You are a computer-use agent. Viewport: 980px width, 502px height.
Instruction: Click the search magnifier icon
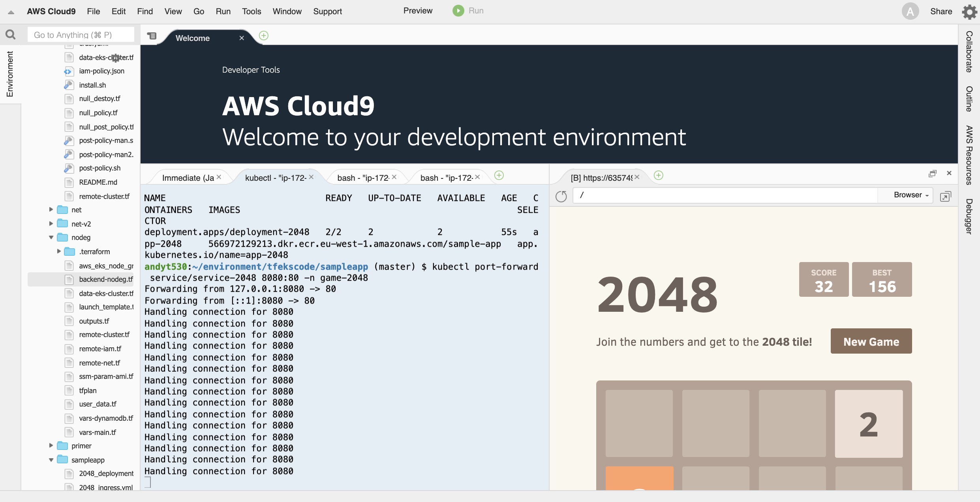(x=11, y=35)
